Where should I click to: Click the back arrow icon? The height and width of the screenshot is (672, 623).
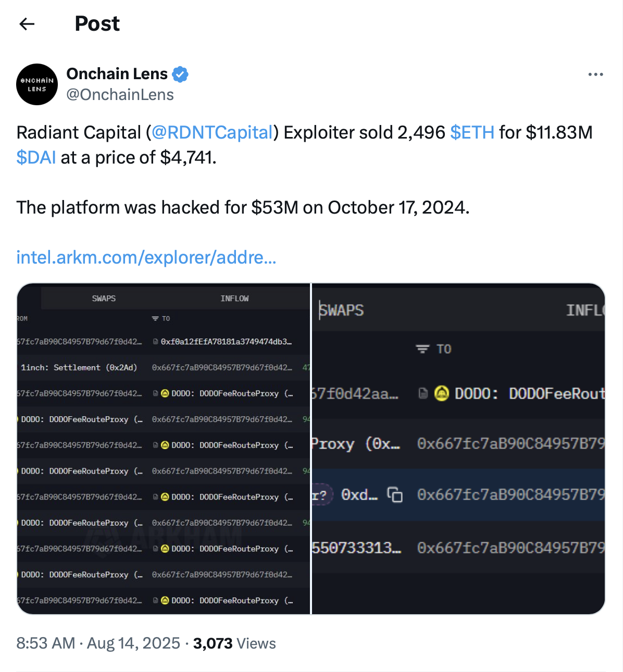tap(27, 24)
